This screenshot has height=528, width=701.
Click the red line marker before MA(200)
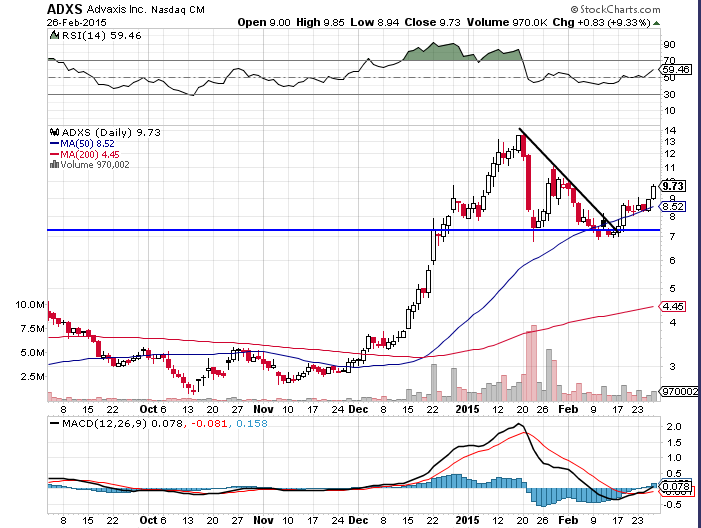click(x=54, y=155)
